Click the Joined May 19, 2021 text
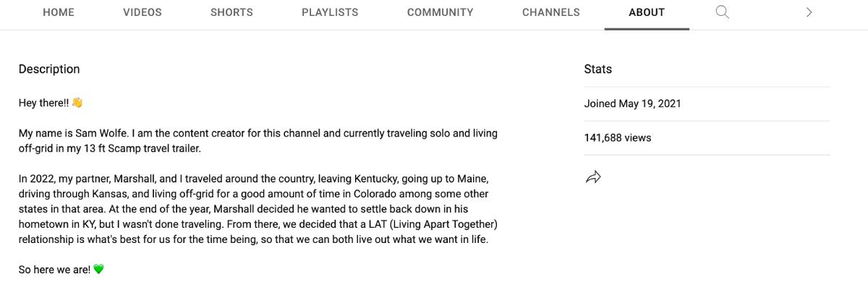 [633, 103]
